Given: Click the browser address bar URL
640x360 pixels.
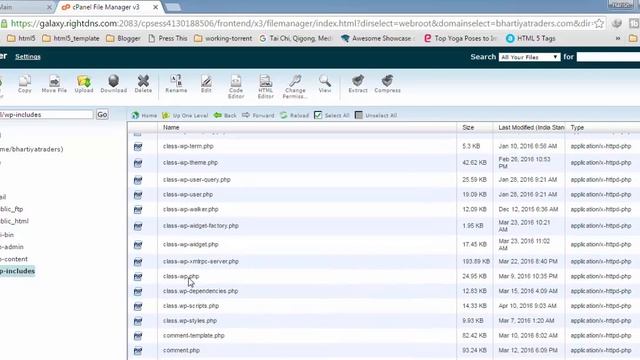Looking at the screenshot, I should click(301, 24).
